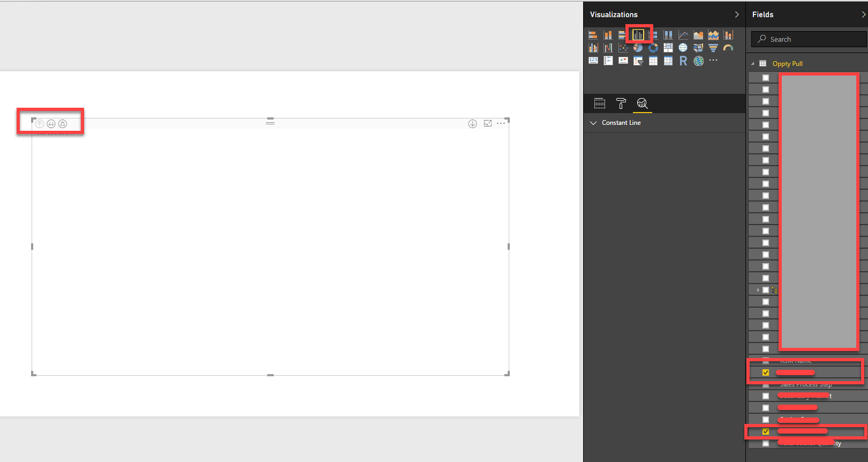Open the visual's more options ellipsis

coord(501,123)
